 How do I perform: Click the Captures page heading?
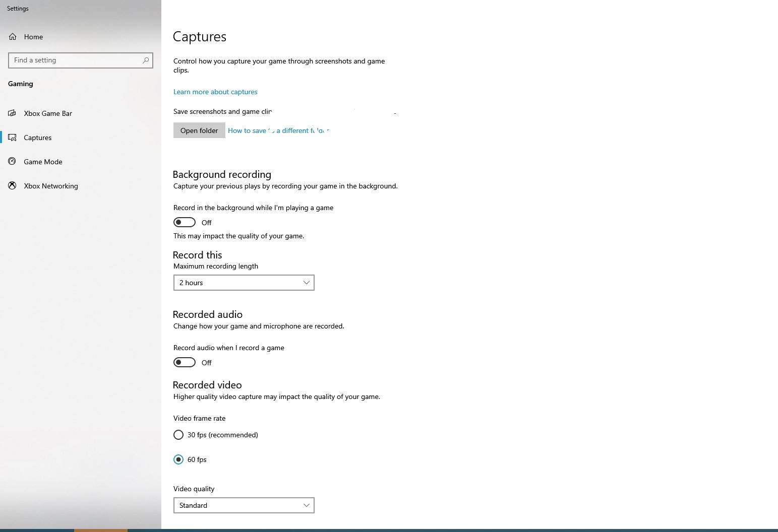pos(200,37)
